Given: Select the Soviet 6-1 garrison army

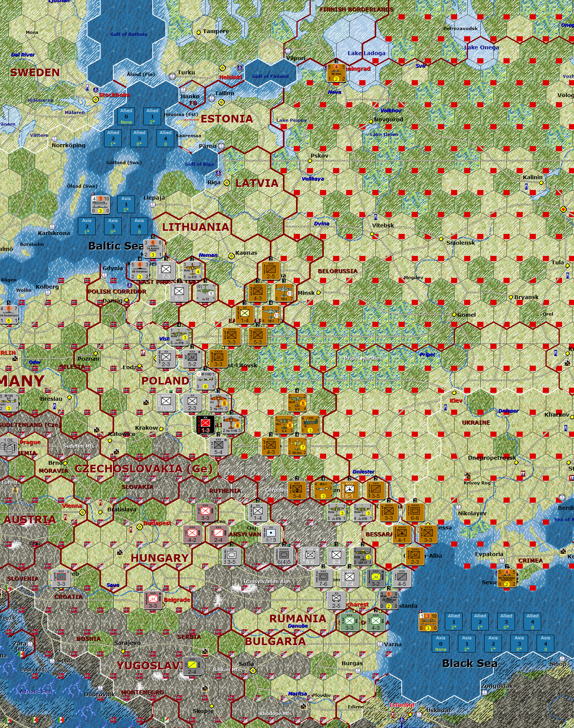Looking at the screenshot, I should [350, 490].
